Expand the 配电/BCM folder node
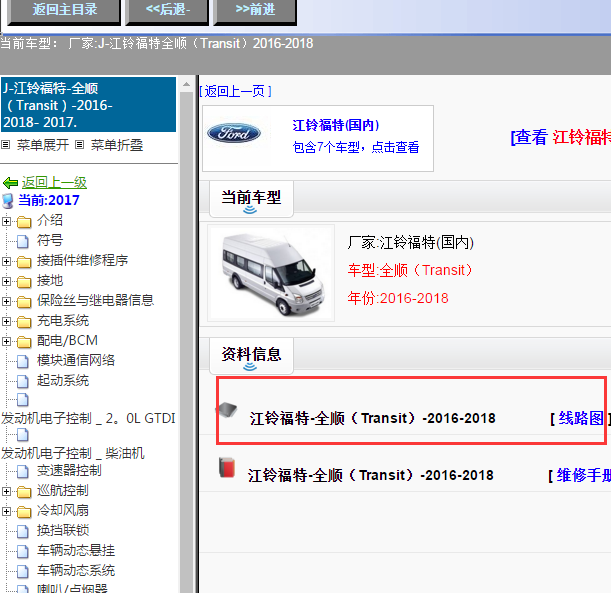The image size is (611, 593). [x=6, y=341]
